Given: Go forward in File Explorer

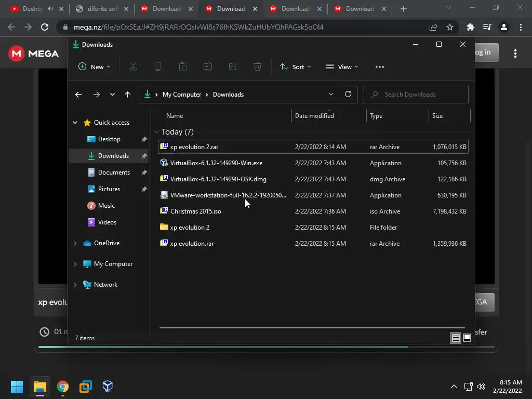Looking at the screenshot, I should click(96, 95).
